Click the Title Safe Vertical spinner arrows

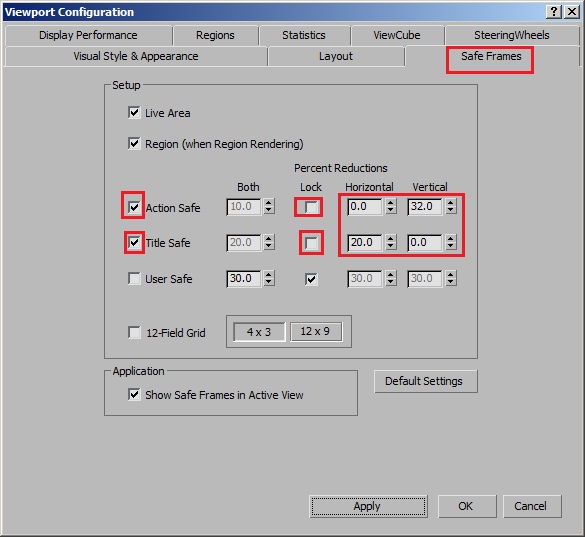pyautogui.click(x=451, y=243)
